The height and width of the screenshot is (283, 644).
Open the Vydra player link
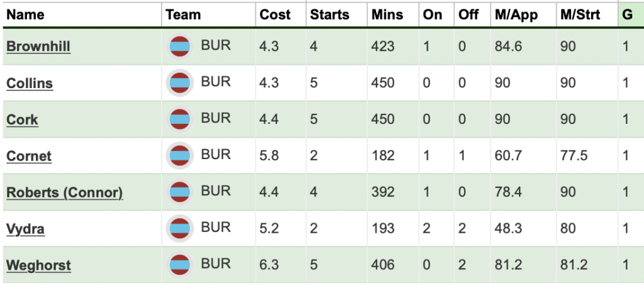point(25,229)
